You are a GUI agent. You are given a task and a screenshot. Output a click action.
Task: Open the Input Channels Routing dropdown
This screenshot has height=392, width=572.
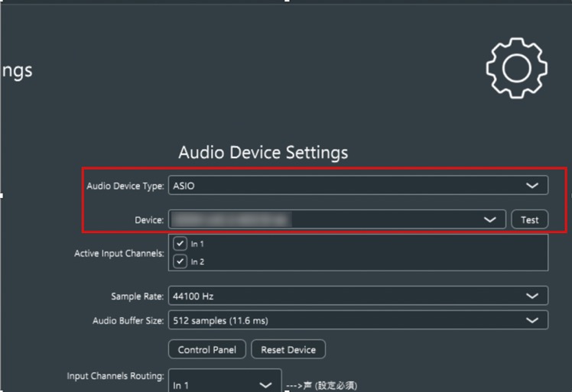[x=265, y=384]
